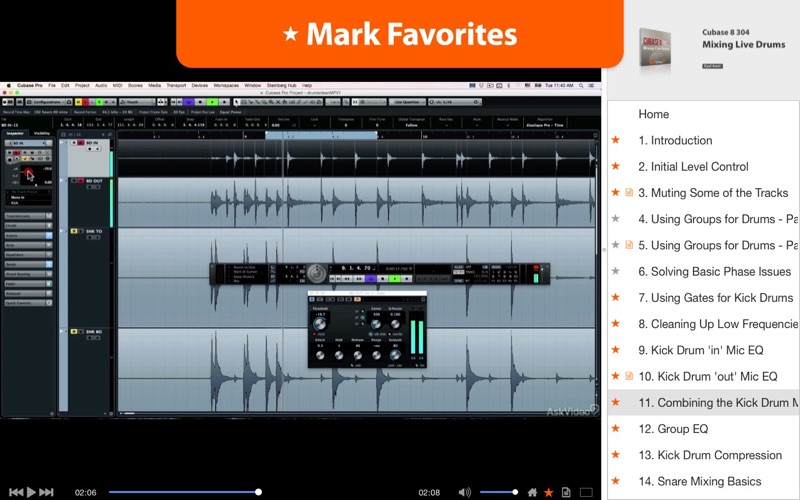The image size is (800, 500).
Task: Mute the player with the speaker icon
Action: coord(464,492)
